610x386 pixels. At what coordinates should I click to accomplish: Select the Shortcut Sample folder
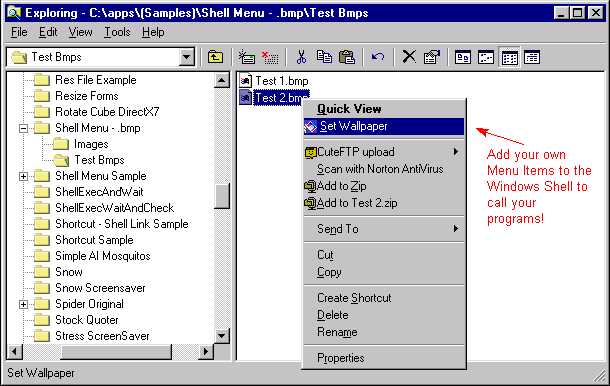click(94, 240)
